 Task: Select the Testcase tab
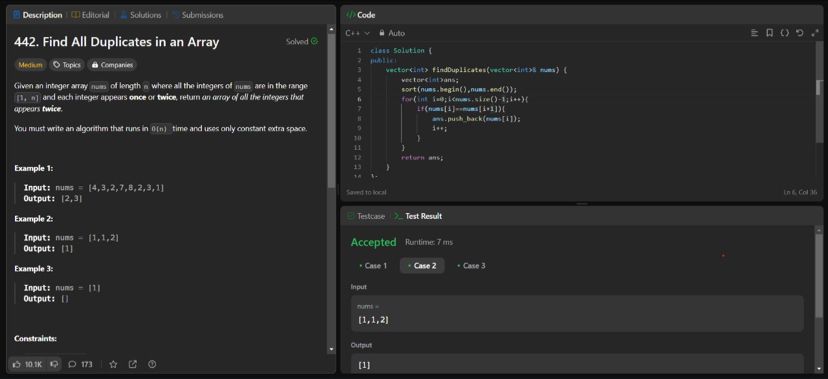pyautogui.click(x=365, y=216)
